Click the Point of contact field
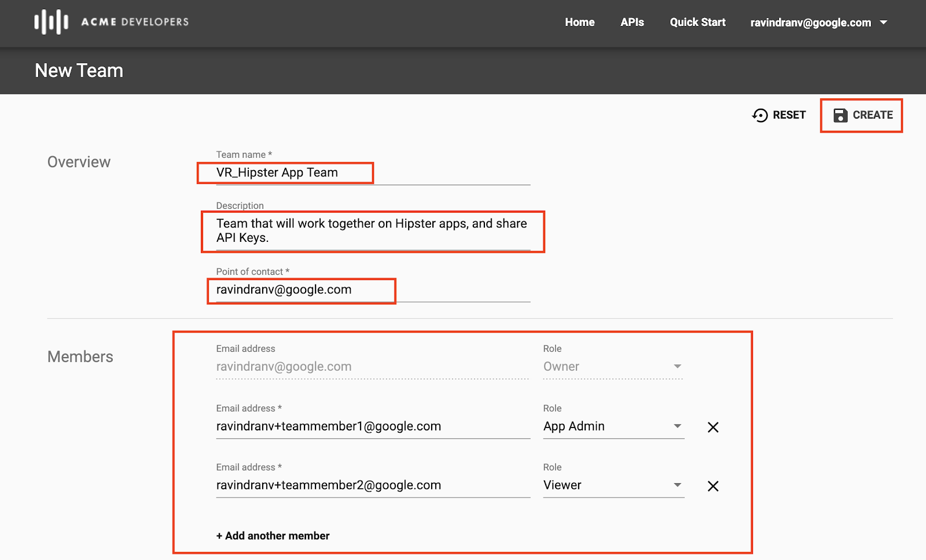This screenshot has height=560, width=926. pyautogui.click(x=373, y=290)
